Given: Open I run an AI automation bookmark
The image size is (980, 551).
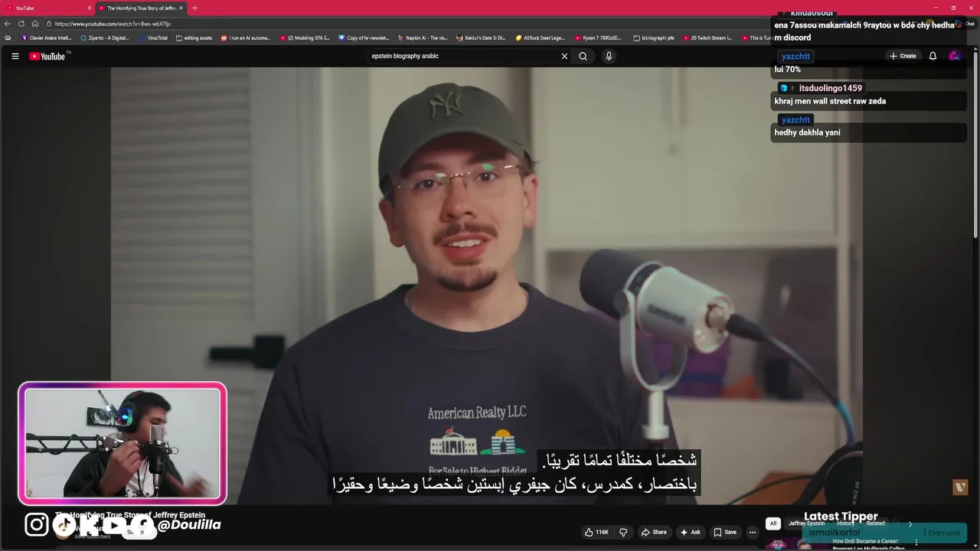Looking at the screenshot, I should click(246, 37).
